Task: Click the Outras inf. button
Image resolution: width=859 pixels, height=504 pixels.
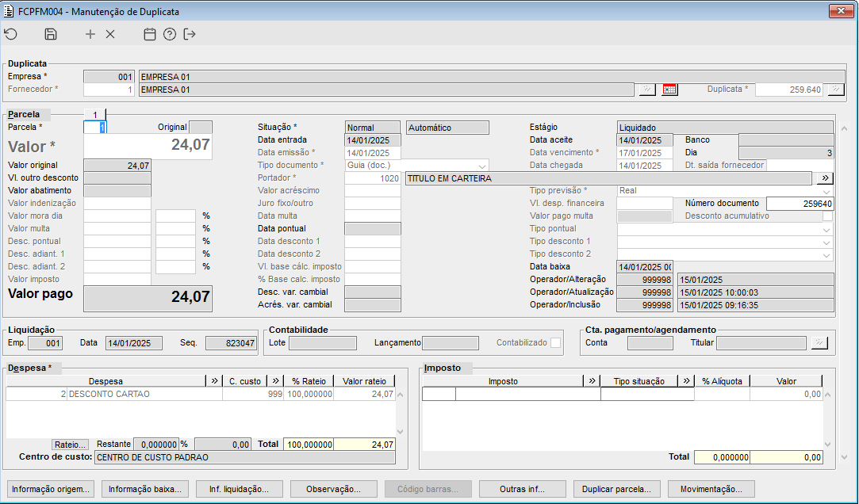Action: click(x=522, y=489)
